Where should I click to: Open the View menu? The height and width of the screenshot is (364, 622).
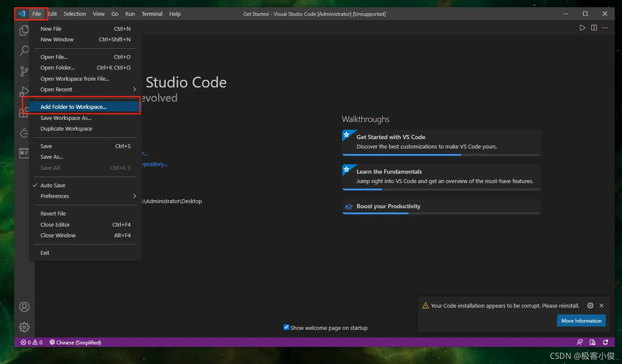pyautogui.click(x=99, y=14)
